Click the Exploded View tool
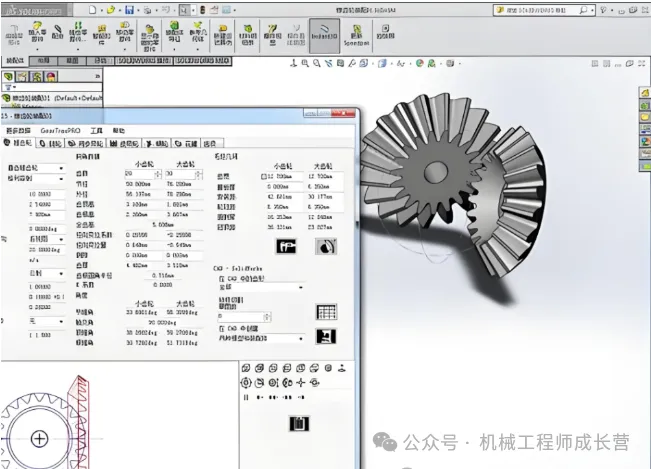The width and height of the screenshot is (651, 469). coord(272,35)
